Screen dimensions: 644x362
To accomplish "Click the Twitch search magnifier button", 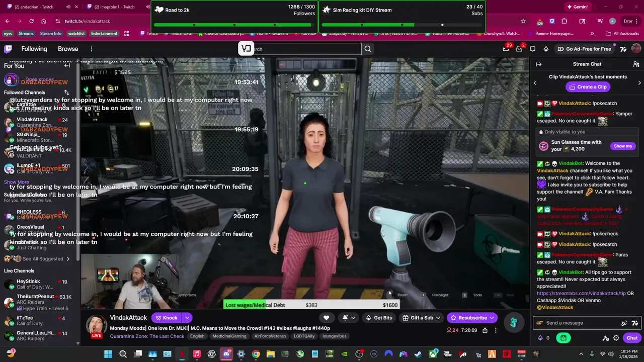I will pyautogui.click(x=368, y=49).
